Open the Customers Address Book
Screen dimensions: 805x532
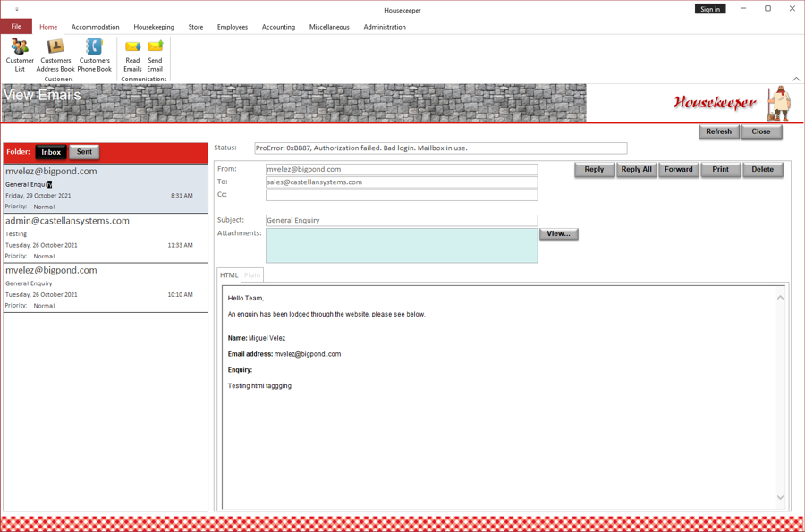[x=55, y=55]
